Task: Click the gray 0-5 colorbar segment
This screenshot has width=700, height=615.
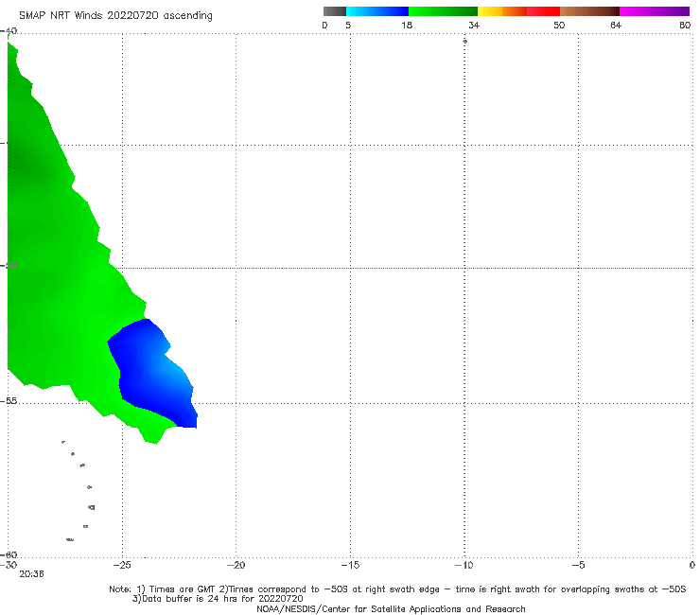Action: coord(335,11)
